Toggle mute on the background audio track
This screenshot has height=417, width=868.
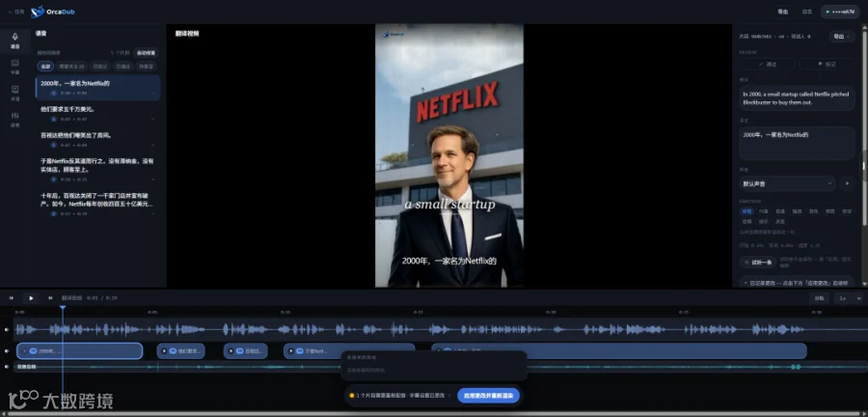(7, 366)
